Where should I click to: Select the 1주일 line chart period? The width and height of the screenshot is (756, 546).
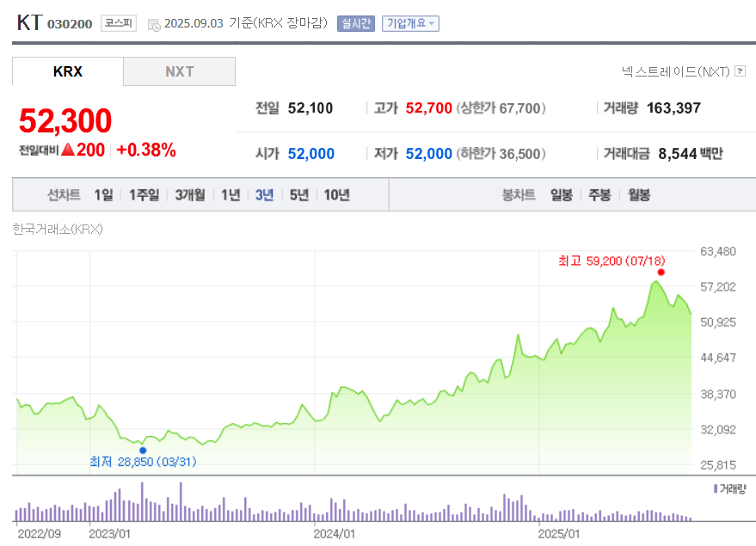pos(144,194)
